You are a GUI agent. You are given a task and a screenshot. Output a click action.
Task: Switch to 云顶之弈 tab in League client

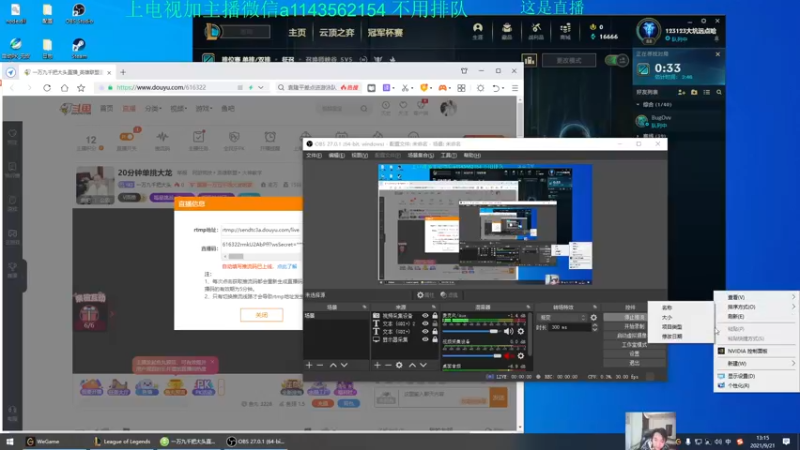337,33
